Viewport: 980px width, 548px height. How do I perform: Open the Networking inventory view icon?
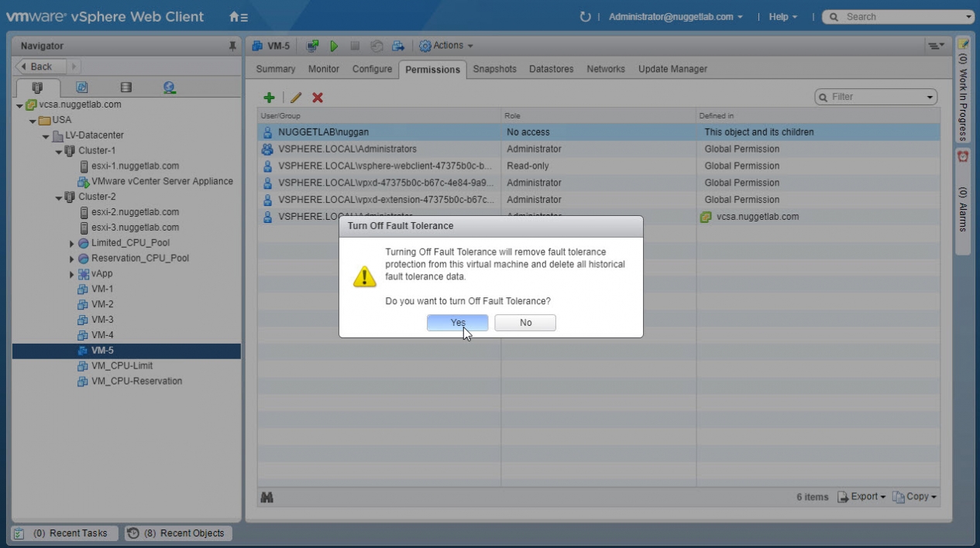[169, 87]
